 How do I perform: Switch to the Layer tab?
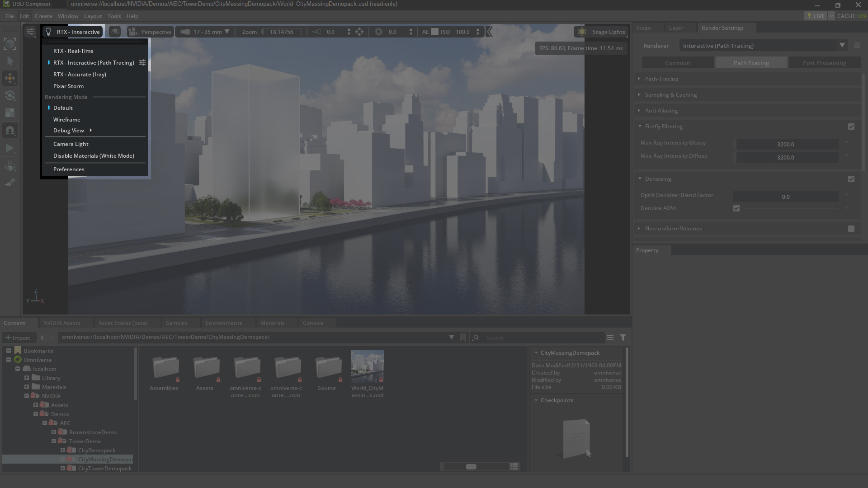(x=676, y=28)
